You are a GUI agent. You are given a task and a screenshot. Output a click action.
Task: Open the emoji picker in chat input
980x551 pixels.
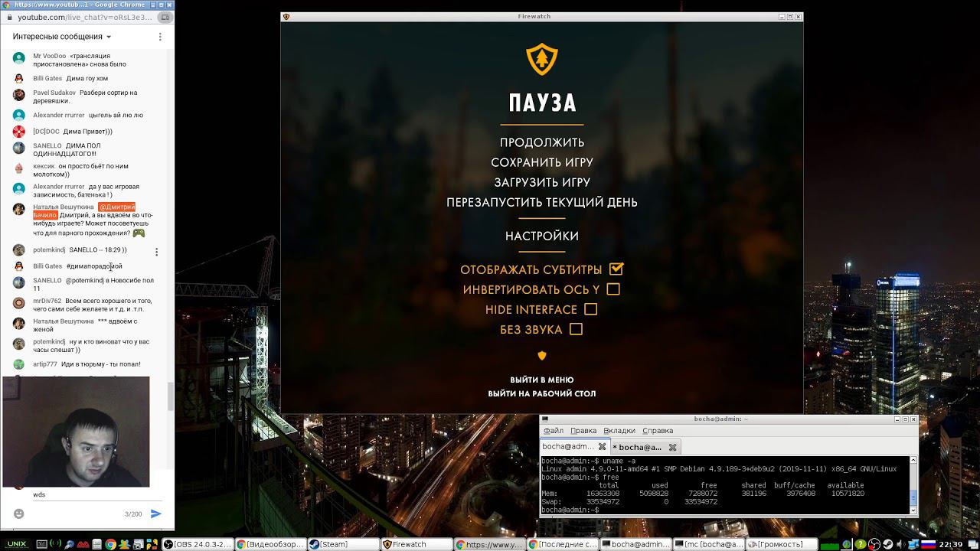click(x=19, y=514)
